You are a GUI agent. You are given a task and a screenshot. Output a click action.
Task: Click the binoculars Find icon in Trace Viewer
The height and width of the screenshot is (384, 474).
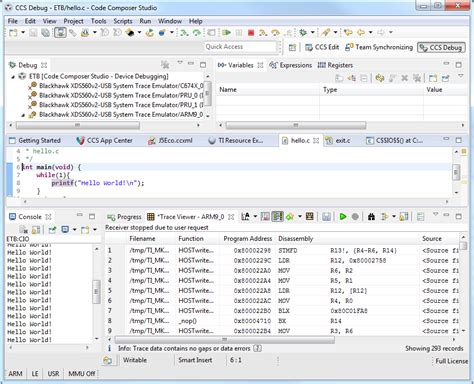click(x=371, y=217)
